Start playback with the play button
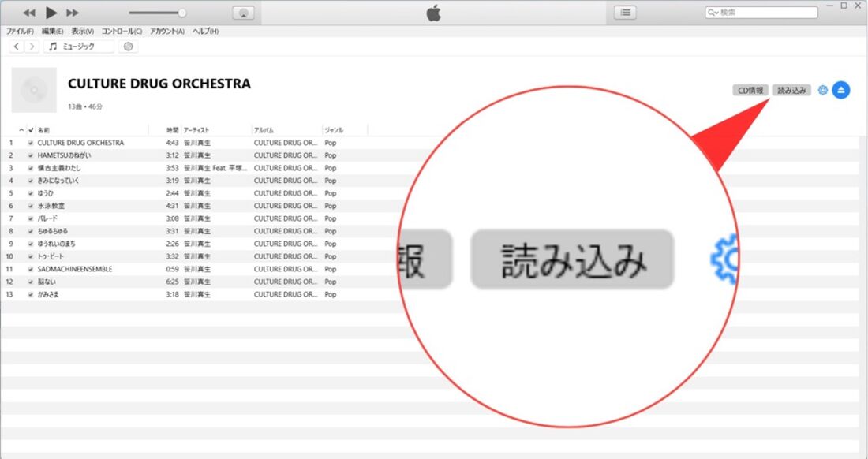This screenshot has height=459, width=868. [x=51, y=12]
